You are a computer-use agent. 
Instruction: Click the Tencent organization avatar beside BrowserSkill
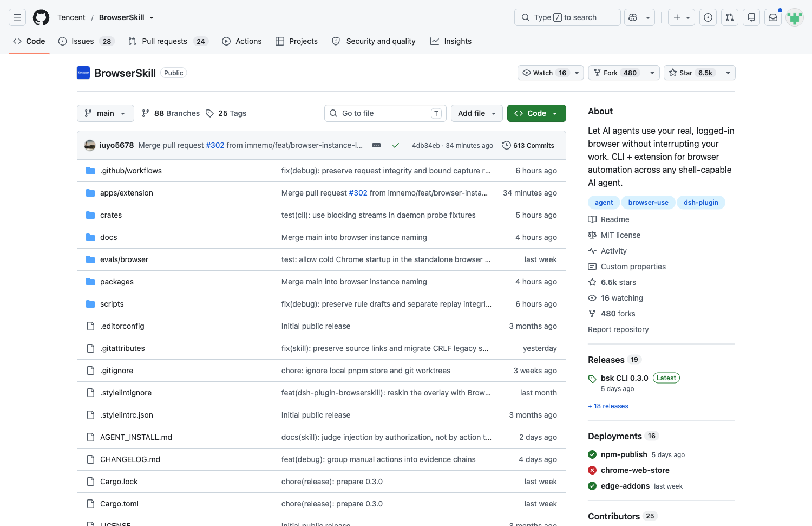83,73
